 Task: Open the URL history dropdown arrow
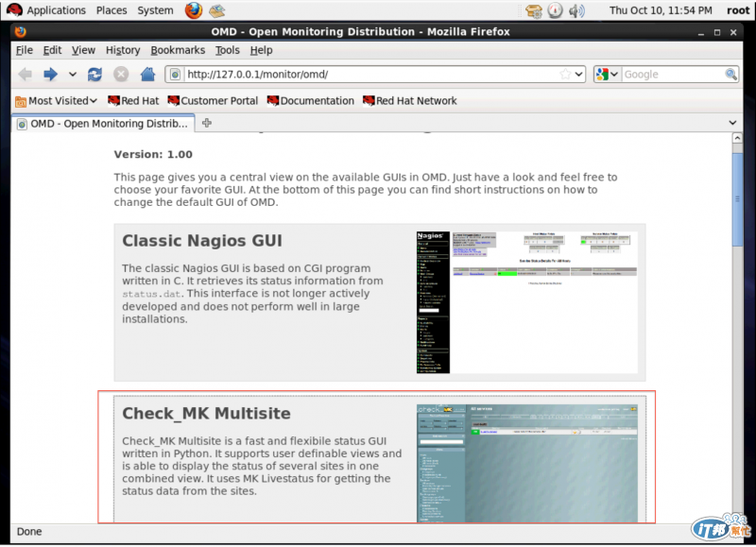(x=578, y=75)
